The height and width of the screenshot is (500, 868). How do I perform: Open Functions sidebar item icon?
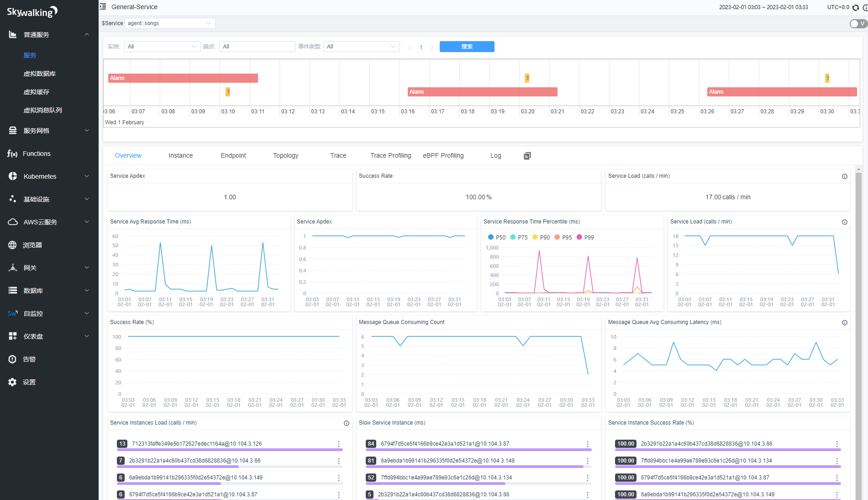tap(12, 154)
